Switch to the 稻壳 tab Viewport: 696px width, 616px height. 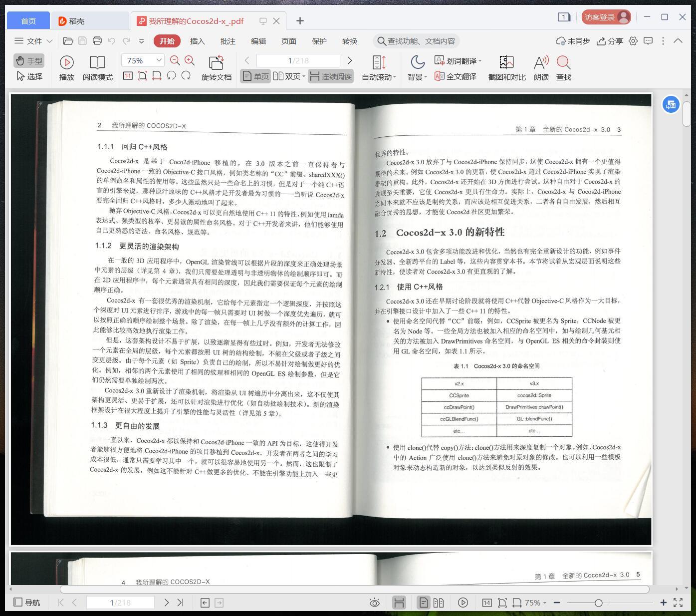(90, 20)
